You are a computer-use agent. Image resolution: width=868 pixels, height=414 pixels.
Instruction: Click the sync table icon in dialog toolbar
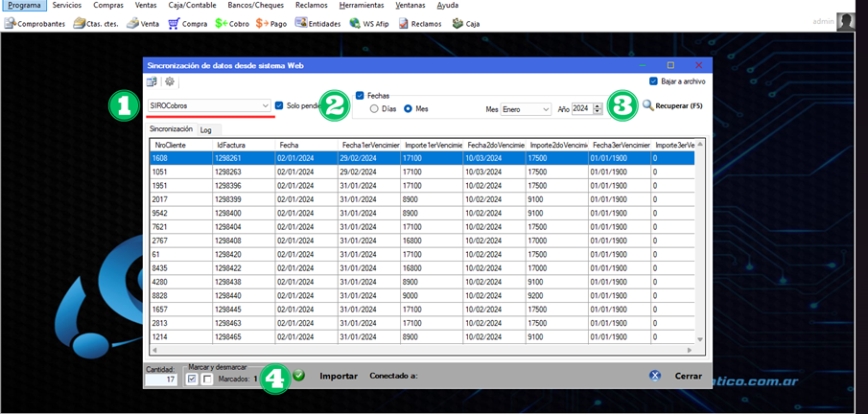[x=152, y=81]
